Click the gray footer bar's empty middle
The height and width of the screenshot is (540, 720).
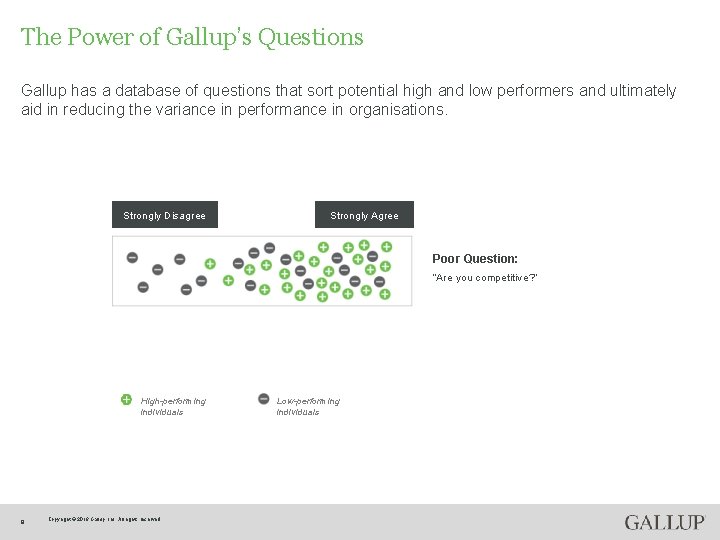(400, 521)
